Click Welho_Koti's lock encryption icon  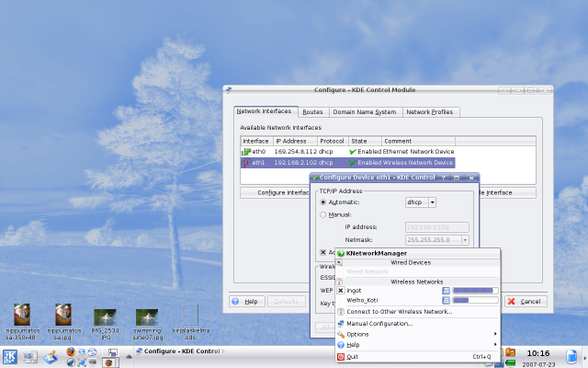pyautogui.click(x=446, y=300)
